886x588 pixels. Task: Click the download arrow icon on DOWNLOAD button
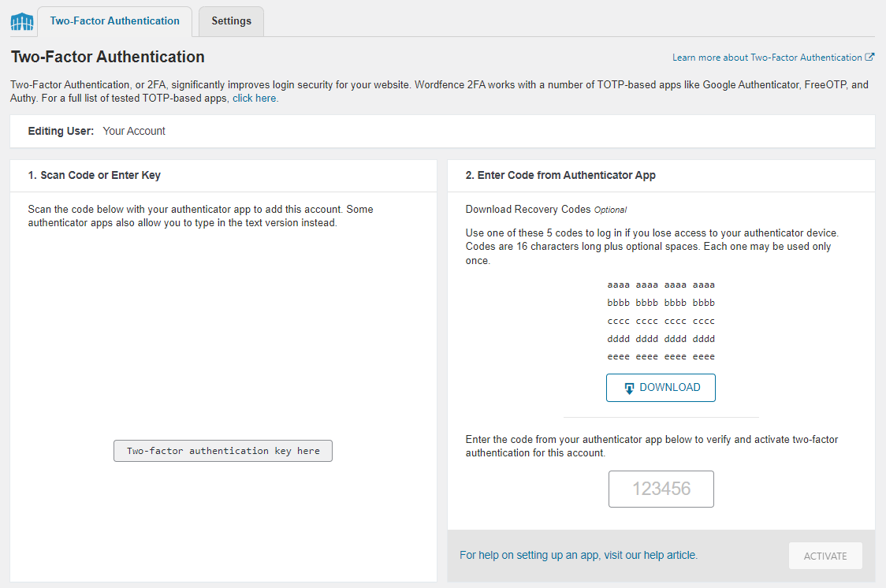pos(629,387)
